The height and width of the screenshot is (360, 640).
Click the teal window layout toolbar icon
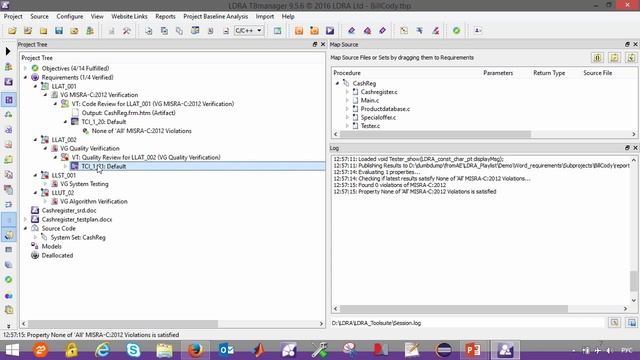pos(278,31)
